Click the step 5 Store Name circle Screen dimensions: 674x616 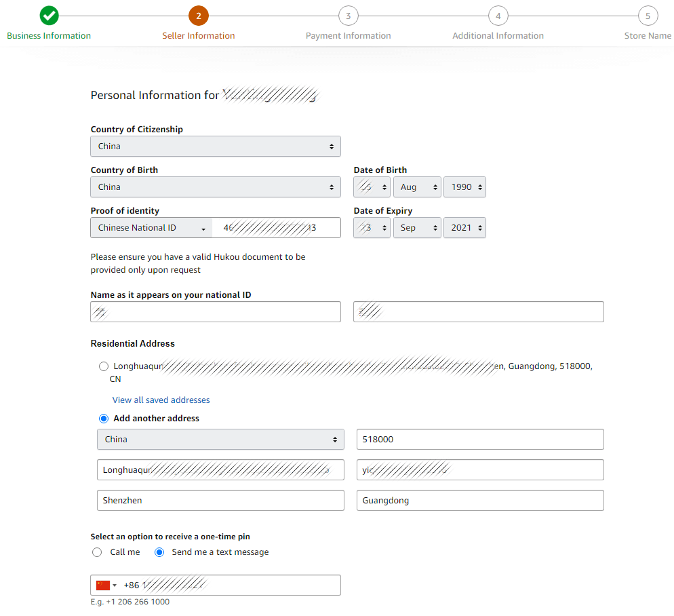(x=648, y=16)
